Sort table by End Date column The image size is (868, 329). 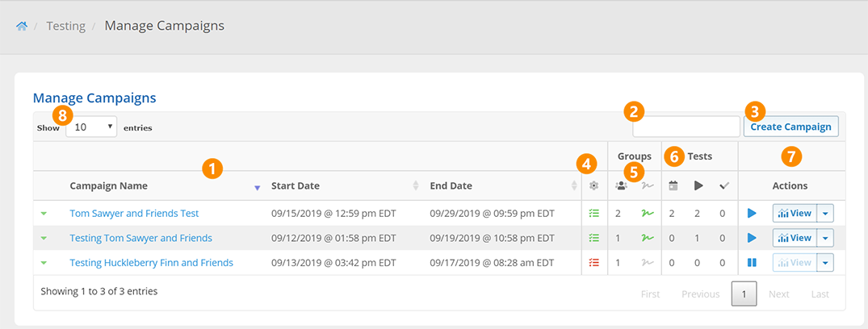tap(451, 185)
